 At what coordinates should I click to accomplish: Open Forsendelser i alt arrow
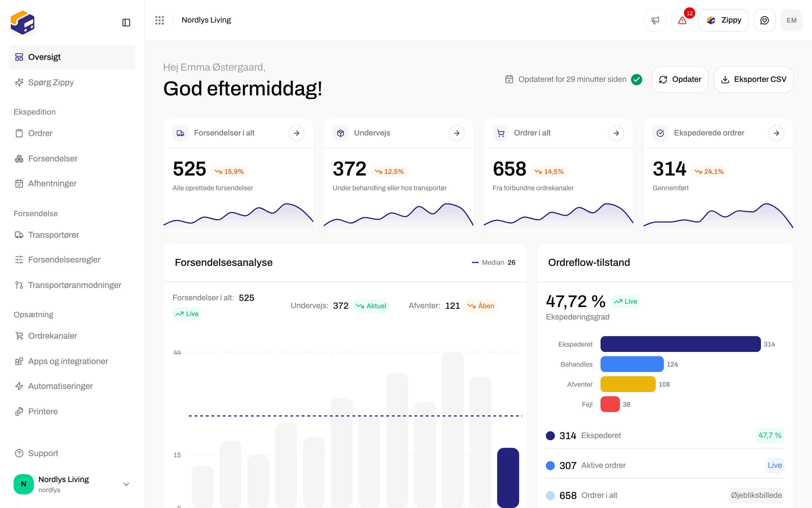pyautogui.click(x=297, y=133)
